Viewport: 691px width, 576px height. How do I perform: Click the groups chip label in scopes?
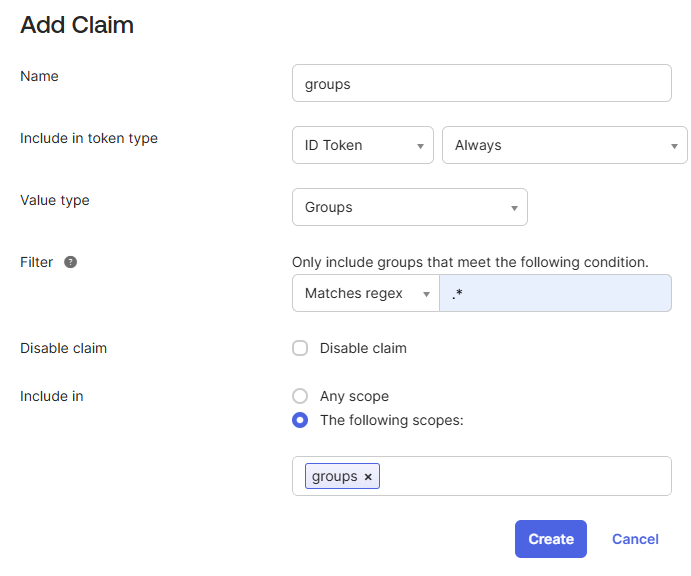334,476
